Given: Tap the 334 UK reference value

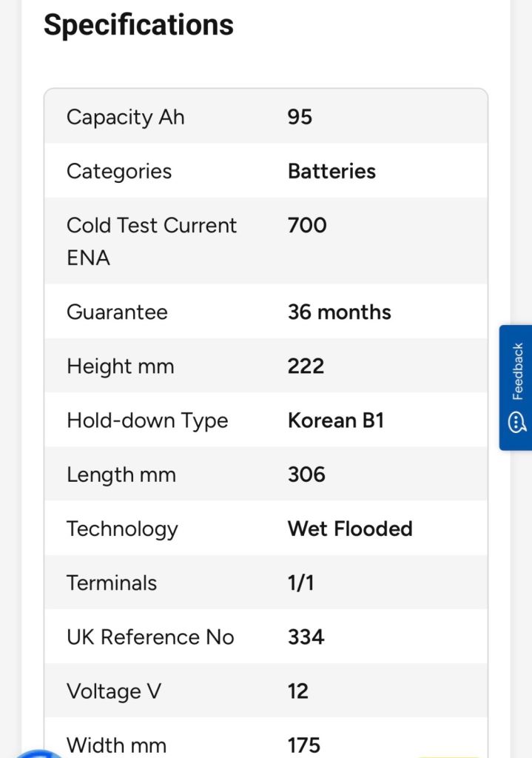Looking at the screenshot, I should pos(306,637).
